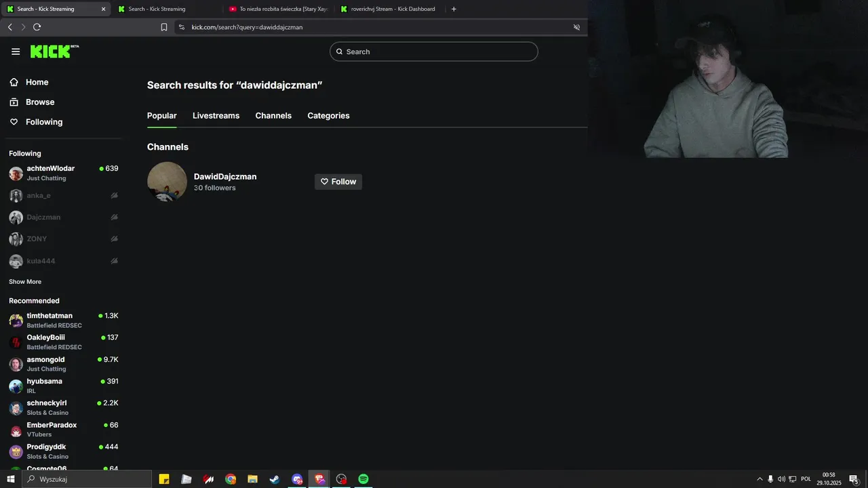Screen dimensions: 868x488
Task: Open the kula444 offline channel
Action: 64,261
